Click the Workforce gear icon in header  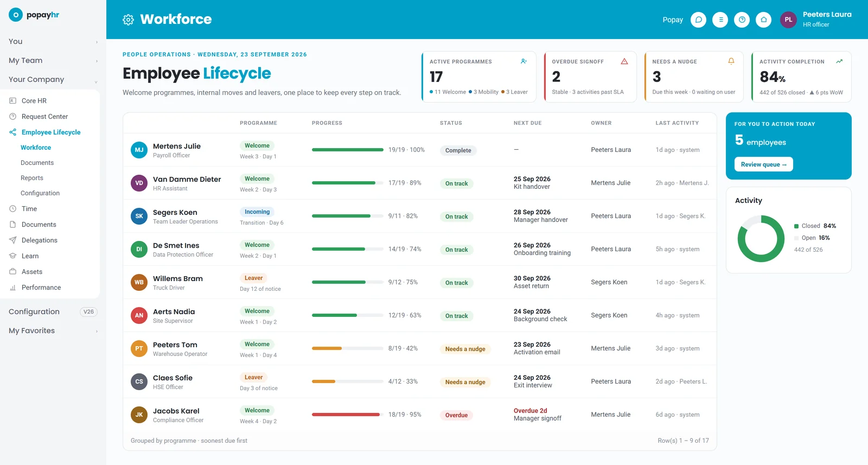click(128, 20)
